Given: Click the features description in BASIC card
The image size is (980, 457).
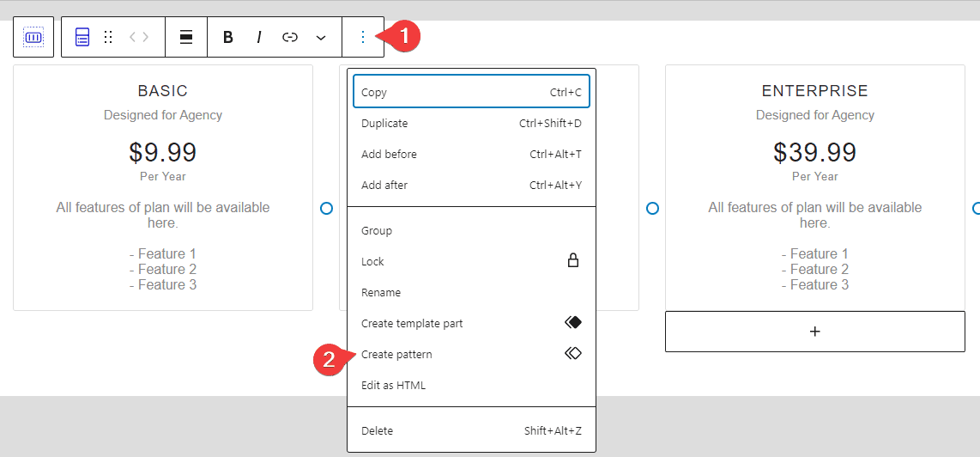Looking at the screenshot, I should pos(162,215).
